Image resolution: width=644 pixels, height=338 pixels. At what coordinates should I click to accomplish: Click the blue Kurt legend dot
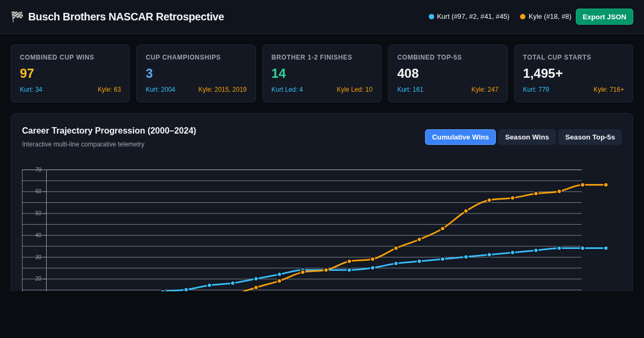pyautogui.click(x=431, y=17)
